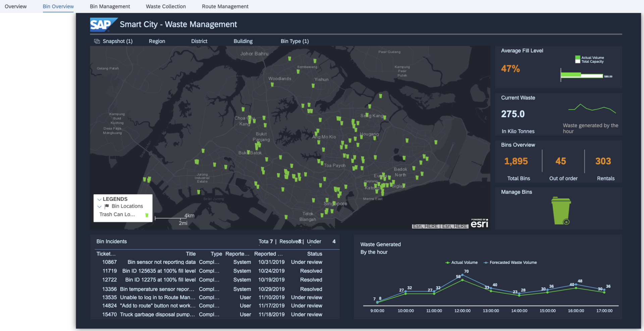
Task: Click the Out of order count 45
Action: [x=560, y=161]
